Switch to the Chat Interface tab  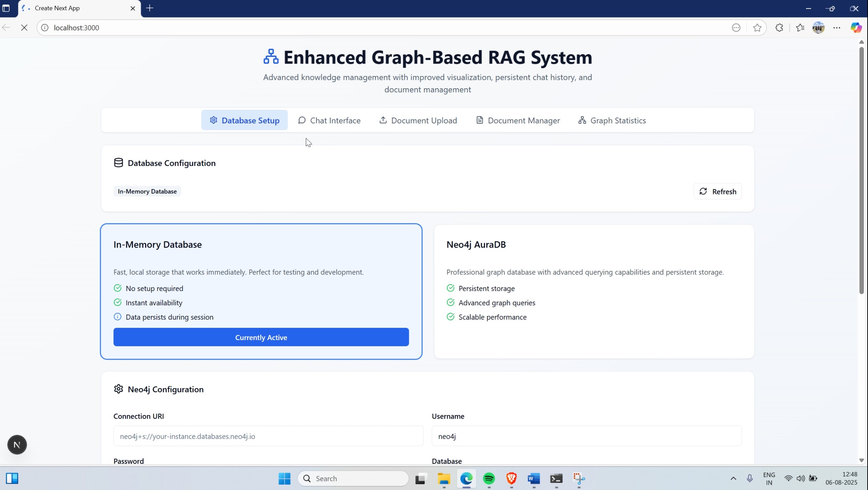[x=329, y=121]
